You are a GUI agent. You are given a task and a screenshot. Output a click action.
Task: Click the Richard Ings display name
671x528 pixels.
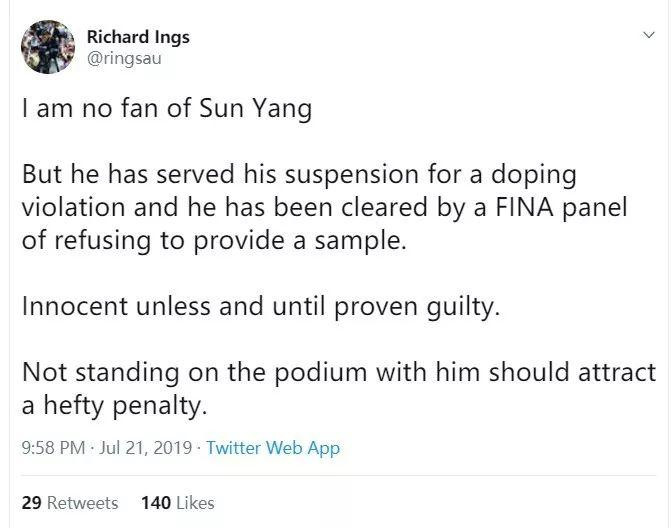coord(138,37)
